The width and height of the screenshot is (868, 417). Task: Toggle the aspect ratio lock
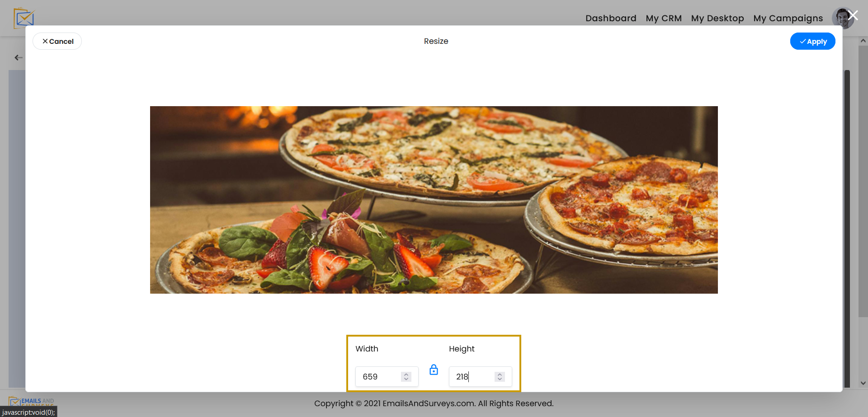coord(434,370)
